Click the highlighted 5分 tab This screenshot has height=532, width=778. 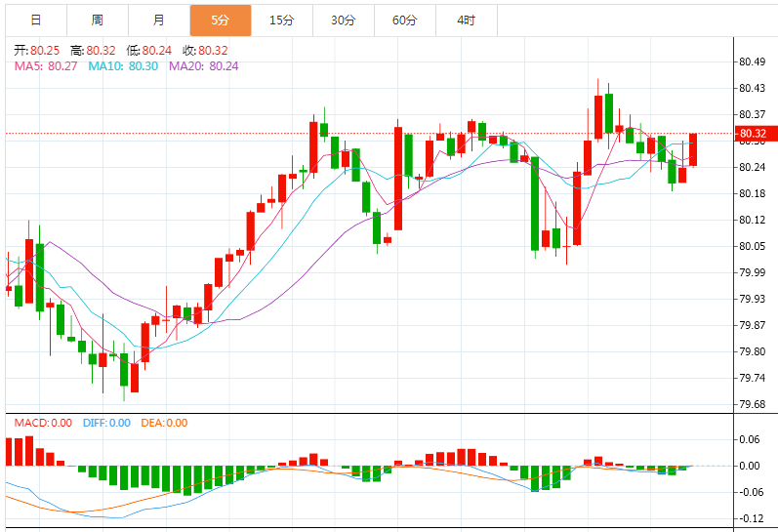pos(221,20)
